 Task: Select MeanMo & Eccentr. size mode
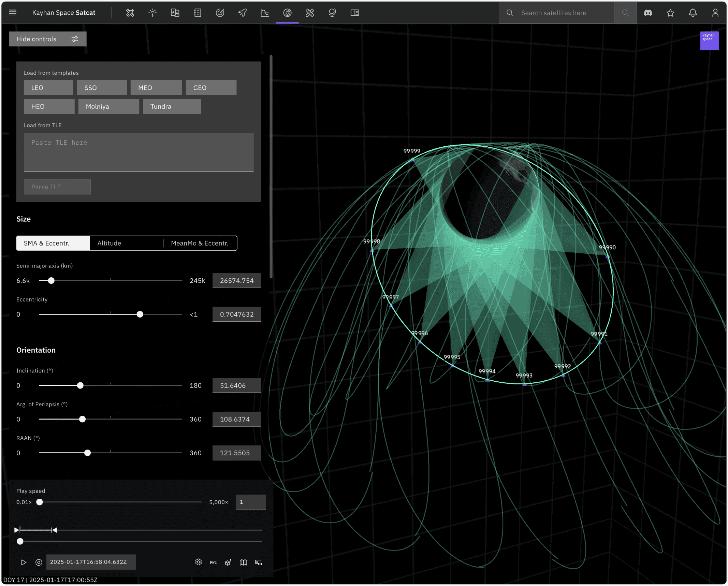[200, 243]
